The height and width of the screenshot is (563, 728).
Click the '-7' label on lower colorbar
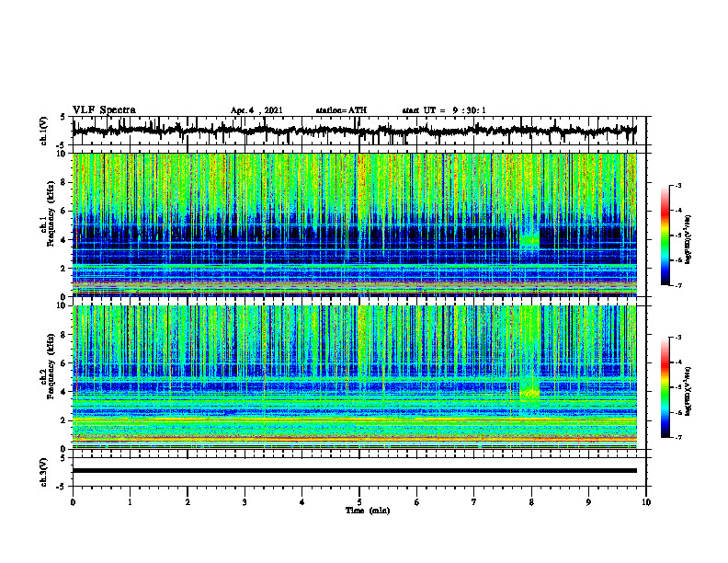tap(678, 437)
